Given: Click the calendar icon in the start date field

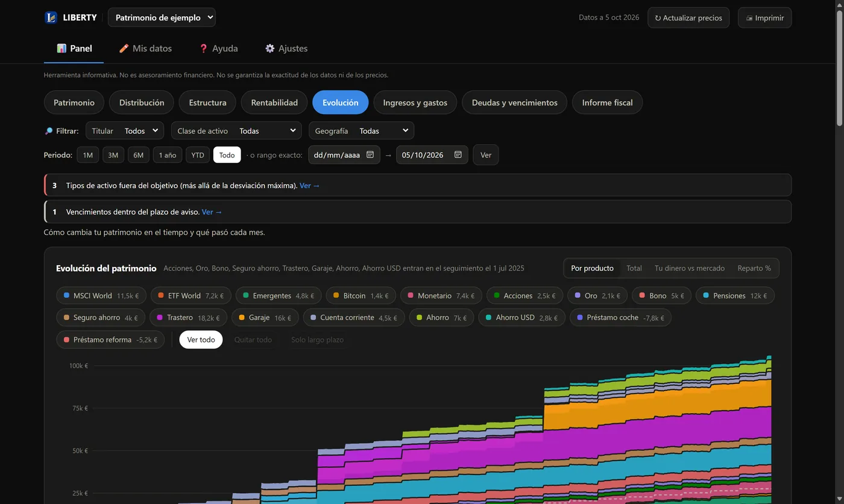Looking at the screenshot, I should click(370, 155).
